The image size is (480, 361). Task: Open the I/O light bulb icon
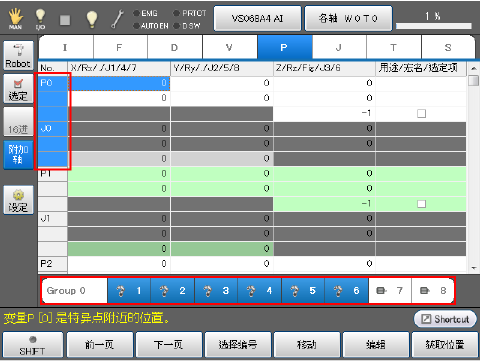(x=40, y=19)
